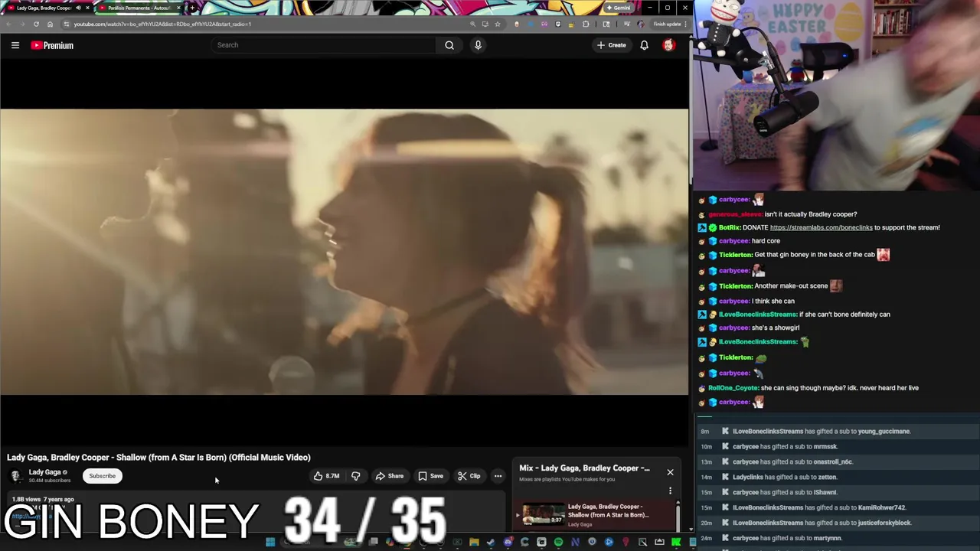The height and width of the screenshot is (551, 980).
Task: Close the Mix playlist panel
Action: (670, 472)
